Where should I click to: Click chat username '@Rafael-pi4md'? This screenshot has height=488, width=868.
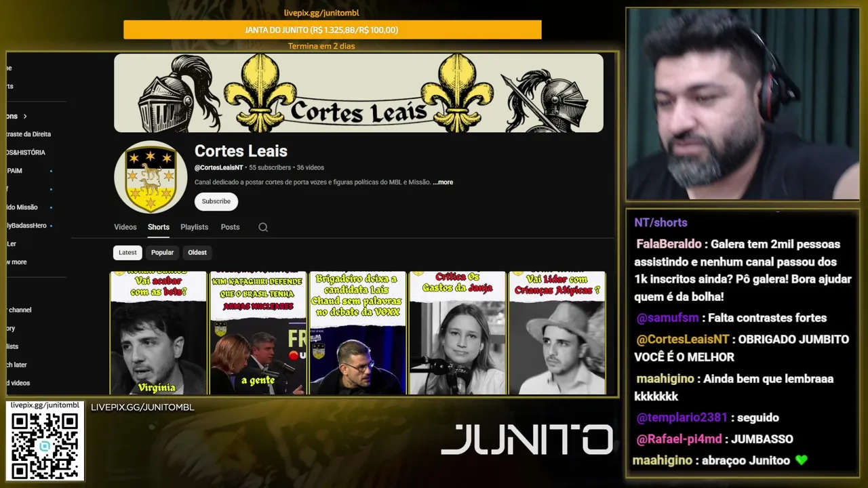point(679,439)
